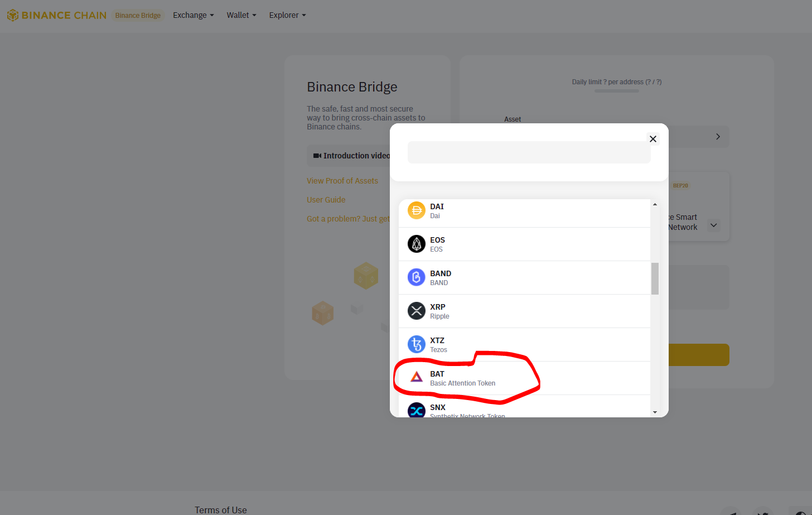This screenshot has height=515, width=812.
Task: Choose the Synthetix Network Token label
Action: pos(467,415)
